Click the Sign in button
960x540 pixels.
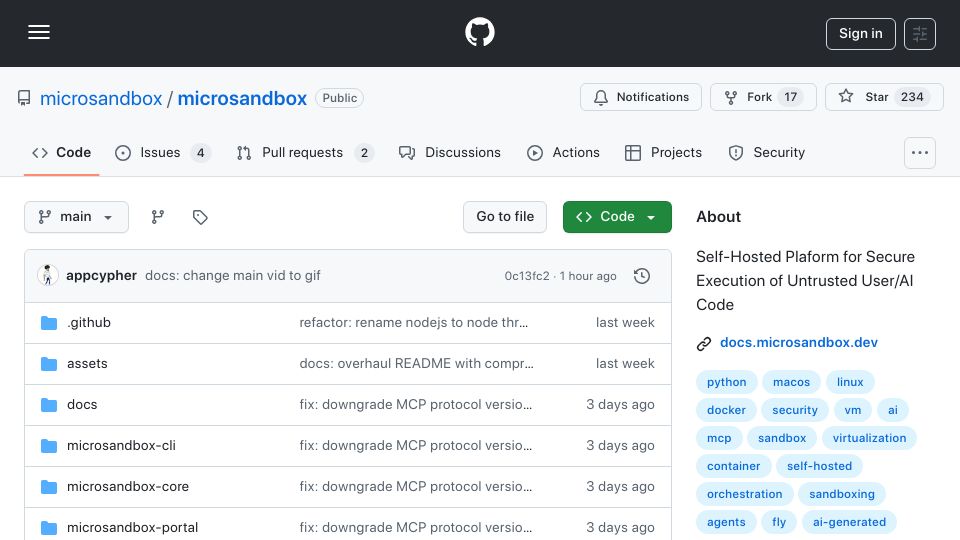[860, 34]
